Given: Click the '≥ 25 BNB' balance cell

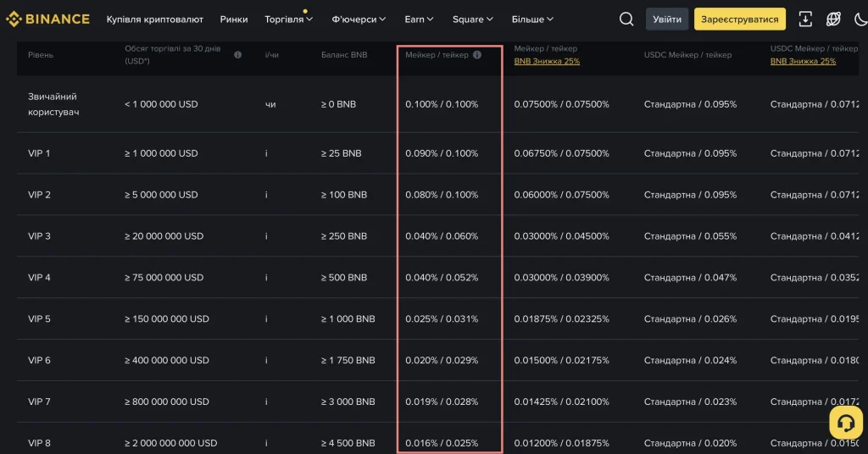Looking at the screenshot, I should (x=341, y=153).
